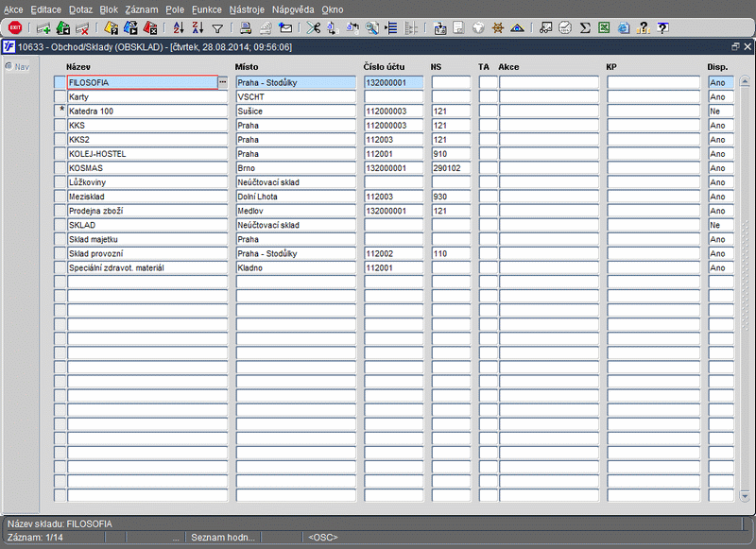Select the Speciální zdravot. materiál cell
Screen dimensions: 756x549
(x=147, y=267)
